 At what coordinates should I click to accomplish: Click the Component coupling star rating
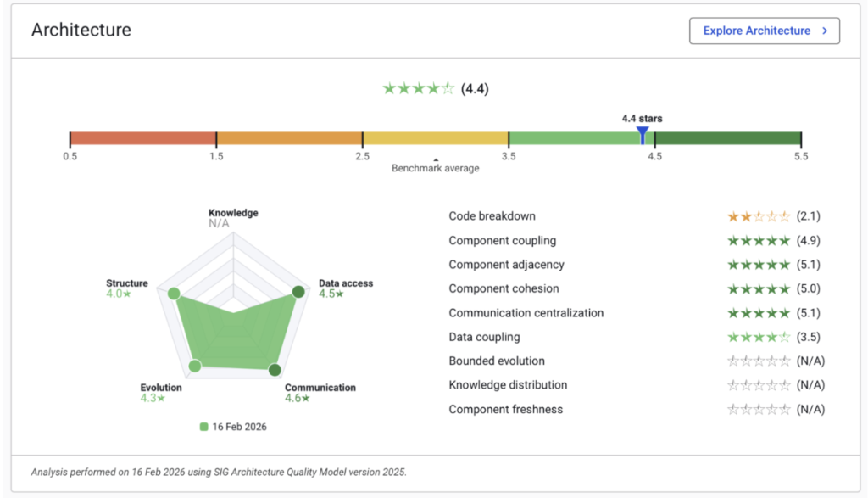click(759, 241)
